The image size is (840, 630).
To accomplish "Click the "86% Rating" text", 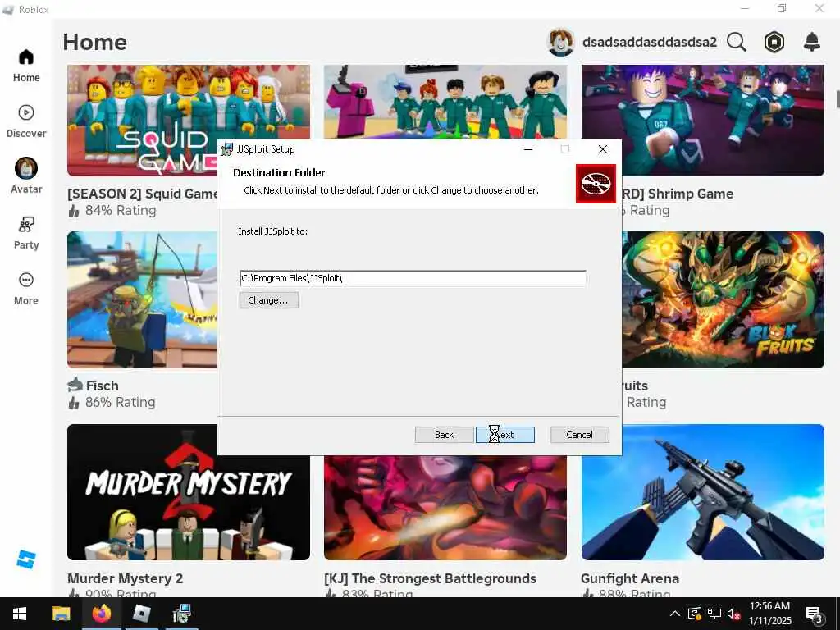I will (121, 402).
